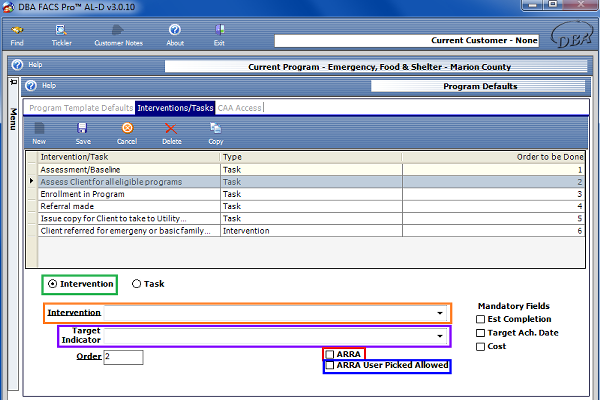Click Help icon in Program Defaults bar
Viewport: 600px width, 400px height.
[31, 86]
